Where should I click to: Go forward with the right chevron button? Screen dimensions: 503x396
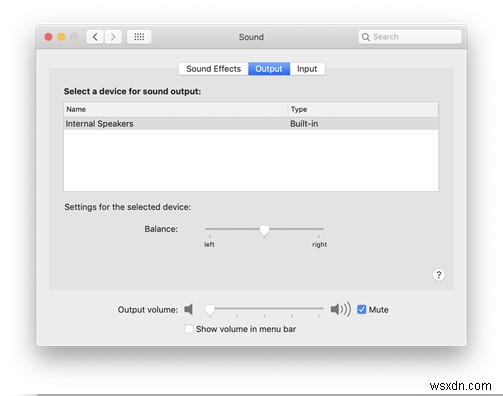click(113, 37)
